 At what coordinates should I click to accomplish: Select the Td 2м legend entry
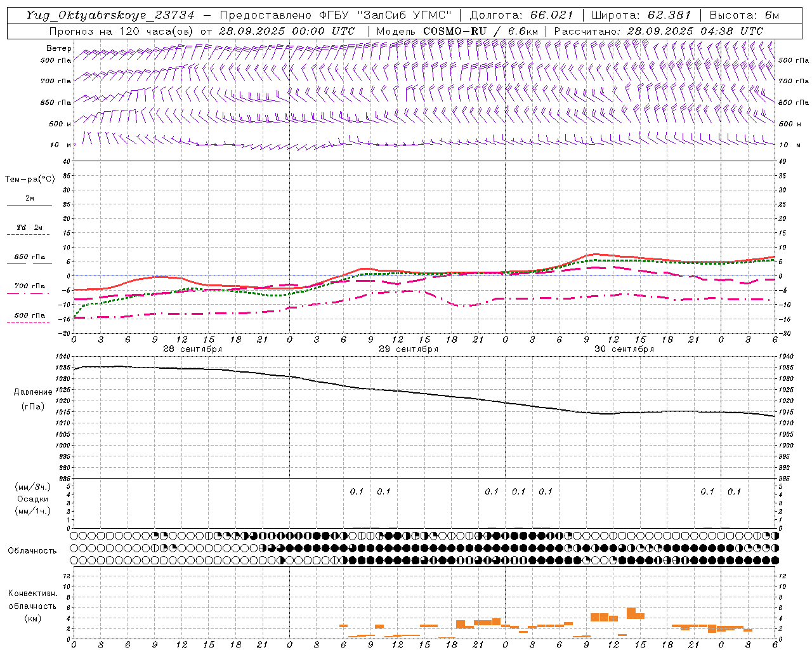tap(29, 227)
